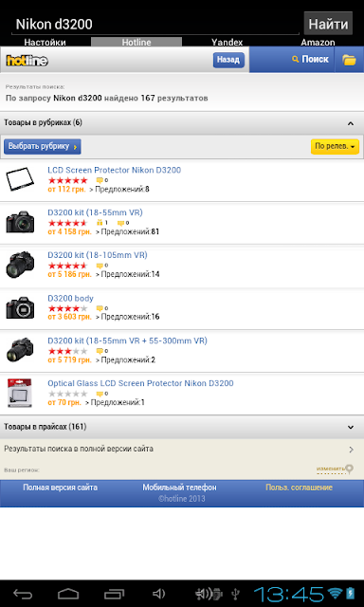Tap comments icon for LCD Screen Protector

tap(100, 180)
